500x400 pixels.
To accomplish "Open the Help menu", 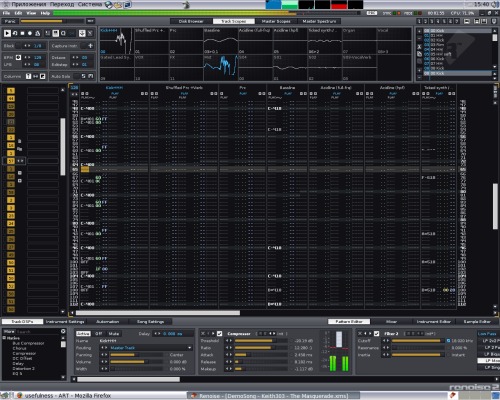I will pos(45,13).
